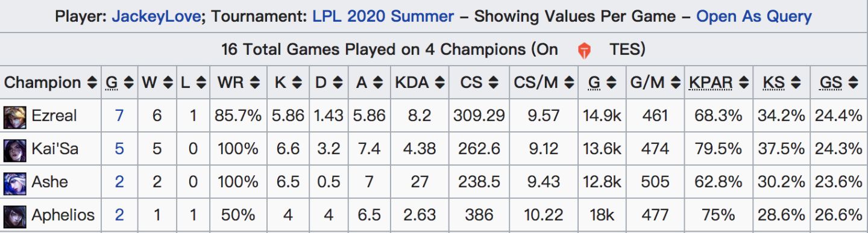Click the TES team logo icon

pos(584,50)
